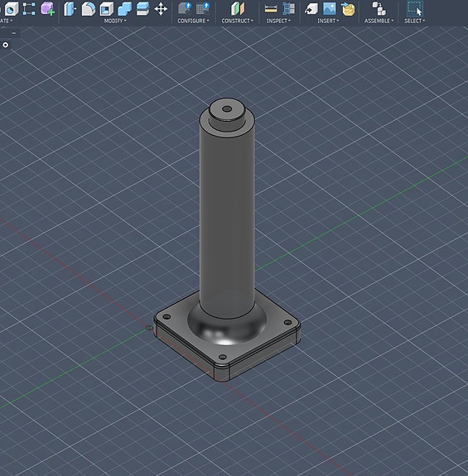The image size is (468, 476).
Task: Open the INSPECT dropdown menu
Action: click(x=278, y=21)
